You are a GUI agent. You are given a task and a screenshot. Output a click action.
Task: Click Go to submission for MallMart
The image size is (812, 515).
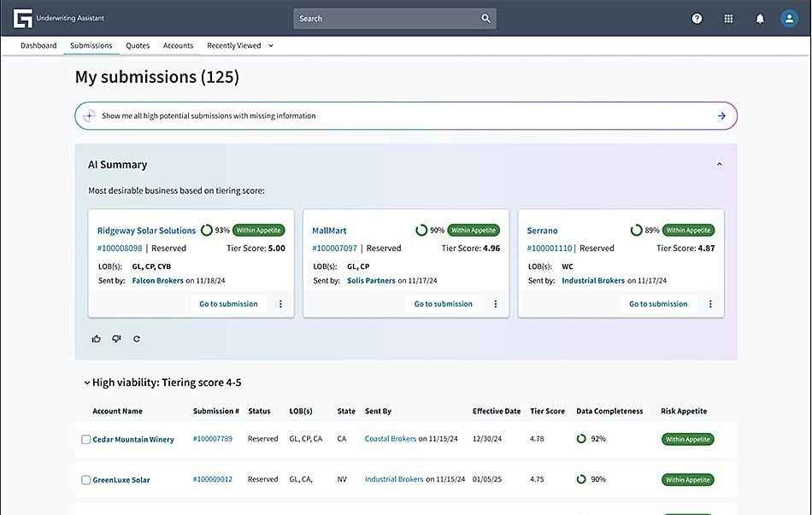(443, 304)
